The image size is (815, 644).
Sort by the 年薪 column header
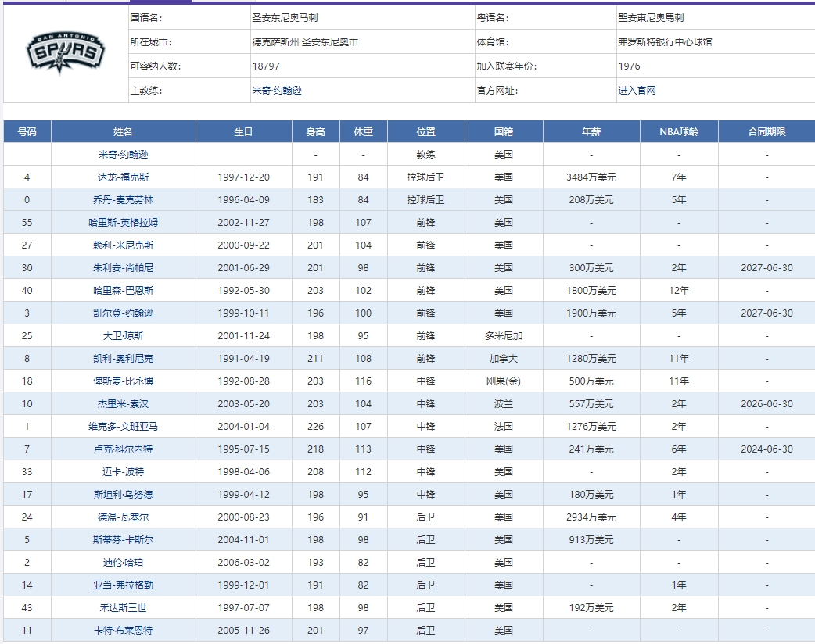pyautogui.click(x=591, y=131)
